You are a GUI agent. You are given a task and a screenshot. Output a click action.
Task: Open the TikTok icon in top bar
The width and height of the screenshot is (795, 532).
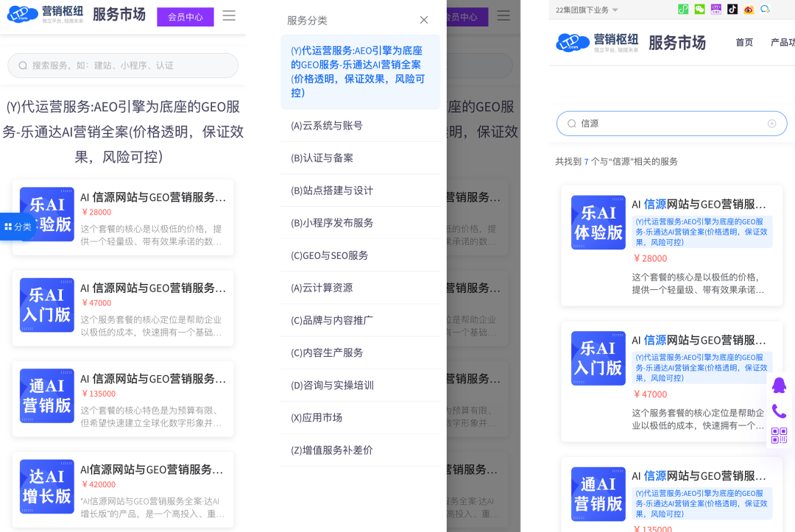click(732, 9)
